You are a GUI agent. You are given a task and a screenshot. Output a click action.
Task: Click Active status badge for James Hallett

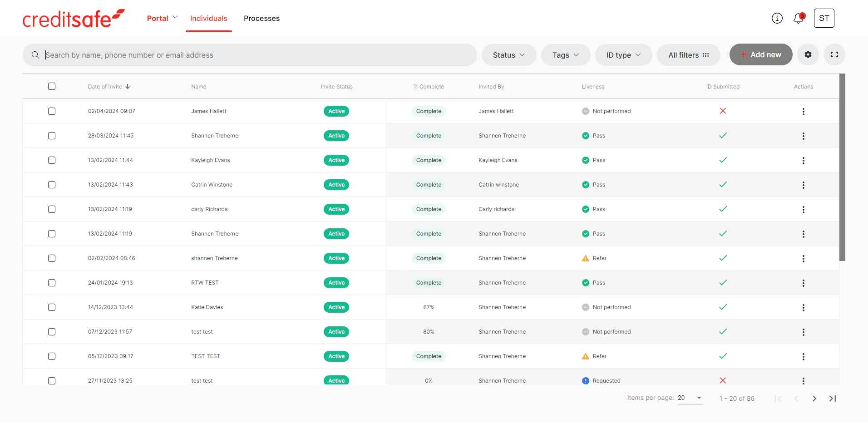pyautogui.click(x=336, y=111)
